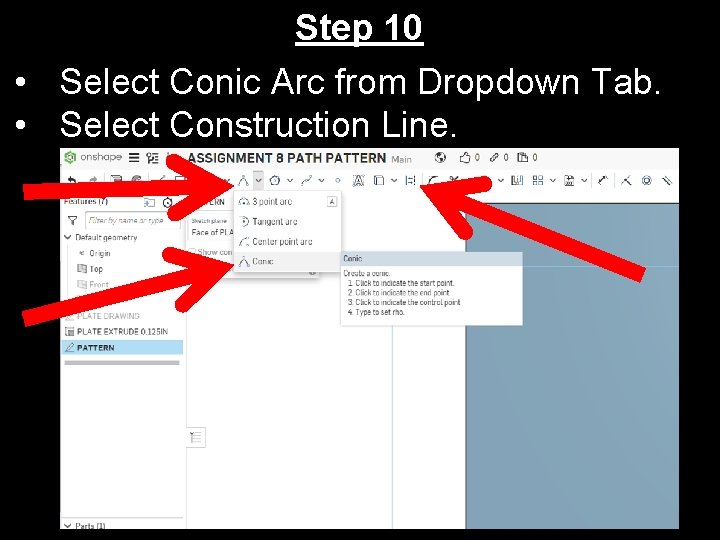720x540 pixels.
Task: Click the filter funnel icon
Action: pyautogui.click(x=73, y=220)
